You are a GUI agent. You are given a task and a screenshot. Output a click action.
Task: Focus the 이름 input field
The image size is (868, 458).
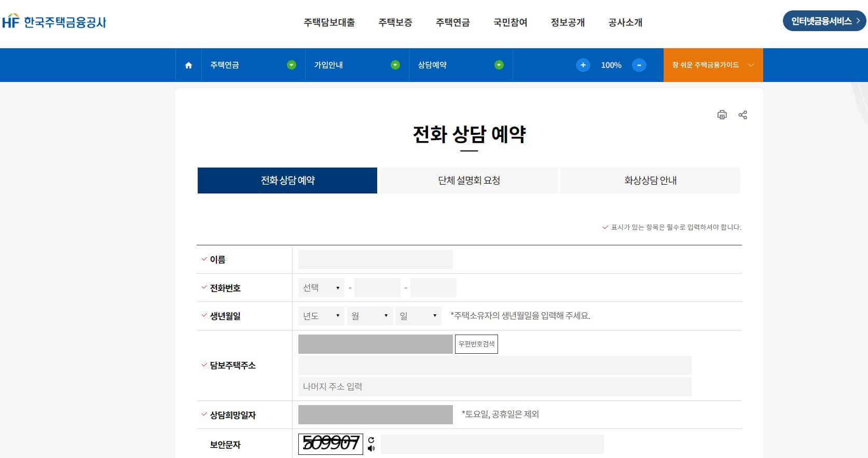376,259
